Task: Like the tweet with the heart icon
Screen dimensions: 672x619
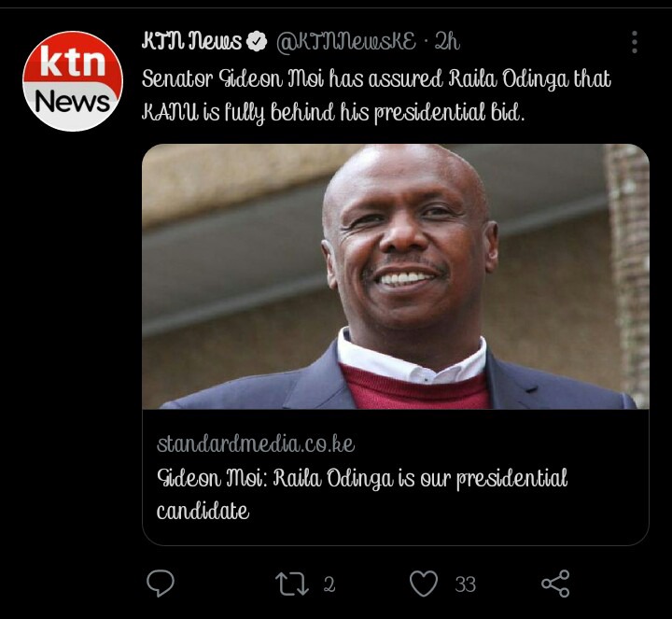Action: pyautogui.click(x=424, y=584)
